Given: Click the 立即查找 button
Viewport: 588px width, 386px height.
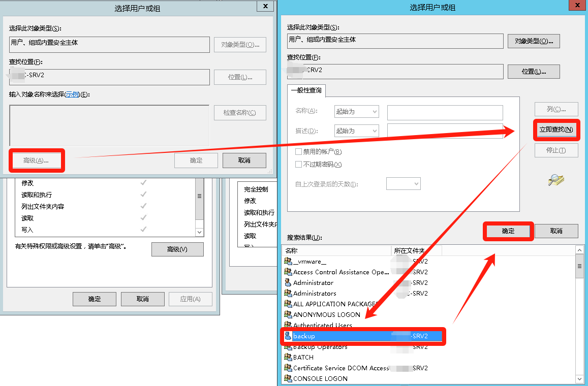Looking at the screenshot, I should point(556,130).
